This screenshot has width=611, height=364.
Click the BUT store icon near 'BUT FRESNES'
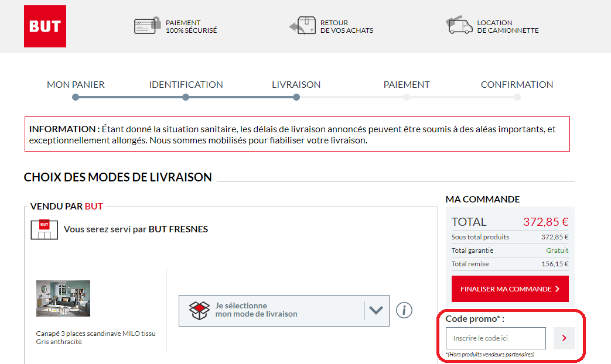[44, 229]
